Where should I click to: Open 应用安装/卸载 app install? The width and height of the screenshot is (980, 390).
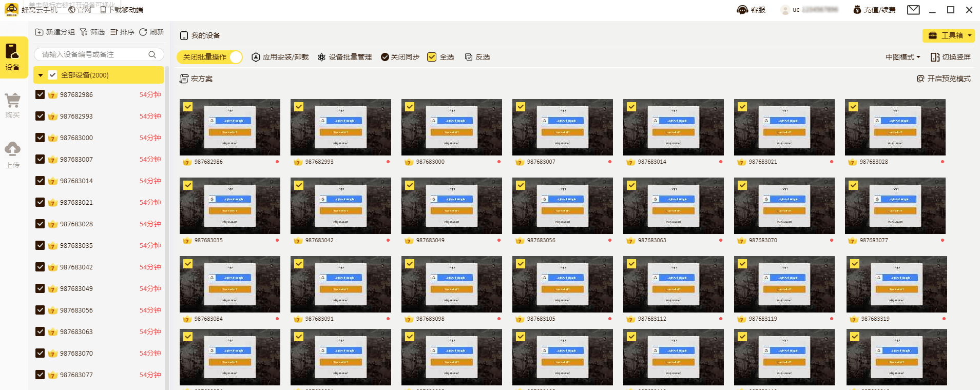pyautogui.click(x=280, y=57)
